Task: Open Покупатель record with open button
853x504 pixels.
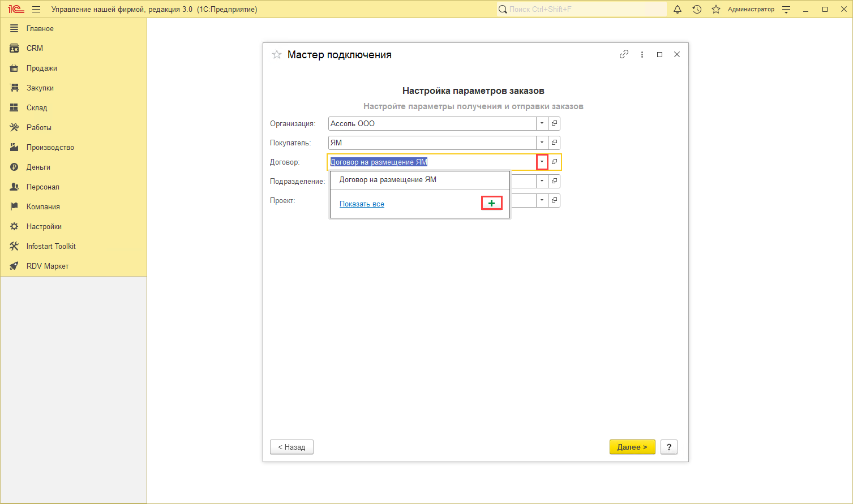Action: 555,143
